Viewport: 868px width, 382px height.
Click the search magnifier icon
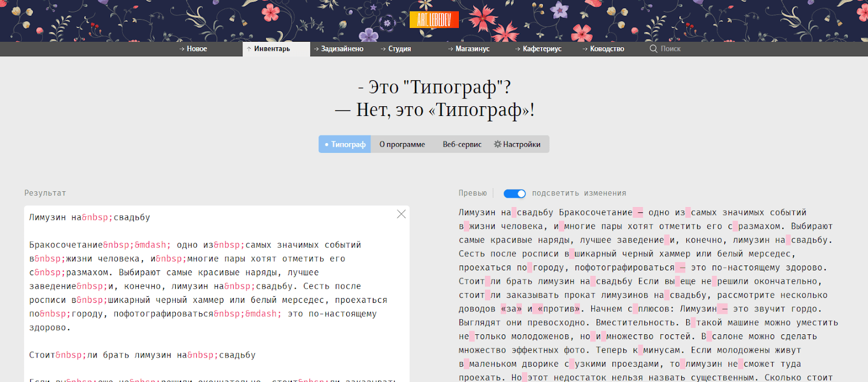tap(654, 49)
